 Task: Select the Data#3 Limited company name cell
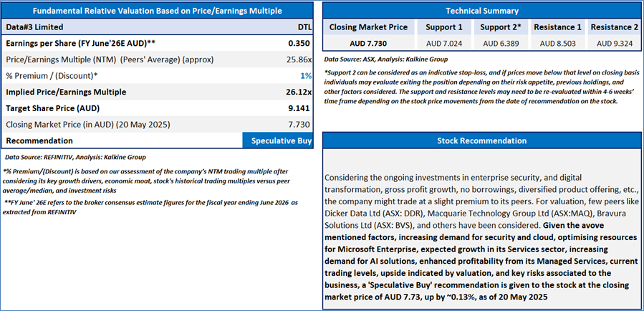point(34,27)
